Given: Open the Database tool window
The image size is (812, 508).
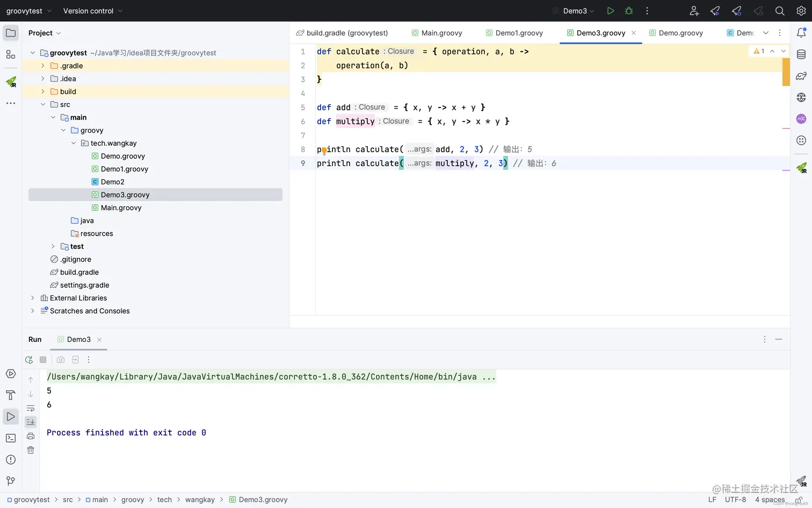Looking at the screenshot, I should click(x=801, y=54).
